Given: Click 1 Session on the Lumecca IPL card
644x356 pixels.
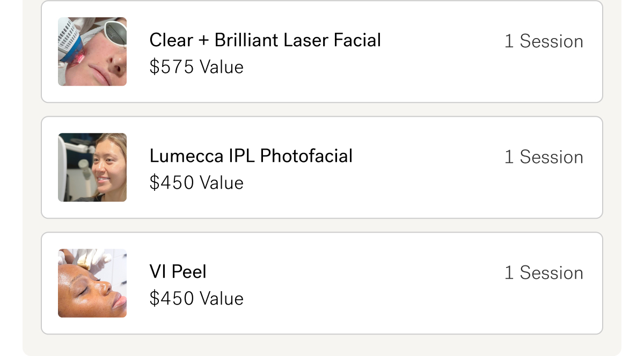Looking at the screenshot, I should pyautogui.click(x=544, y=157).
